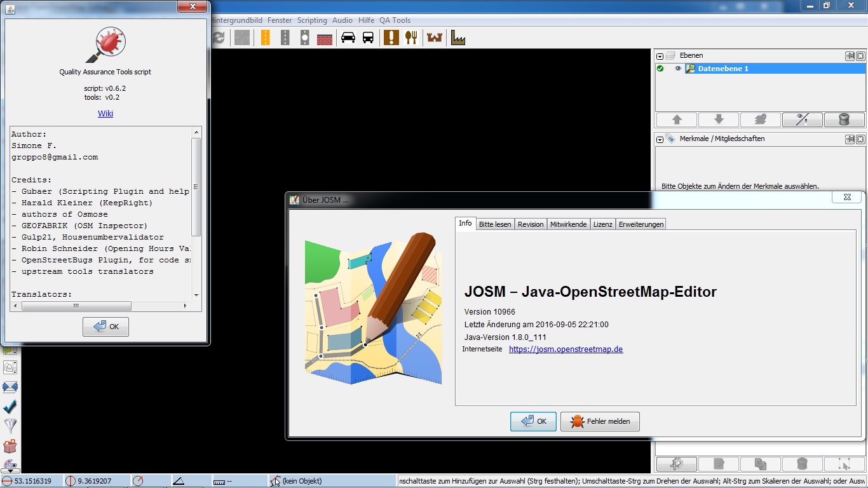The width and height of the screenshot is (868, 488).
Task: Click the car preset icon in toolbar
Action: tap(348, 38)
